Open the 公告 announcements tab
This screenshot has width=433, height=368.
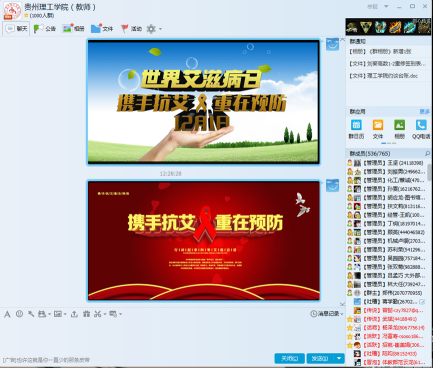[x=45, y=29]
